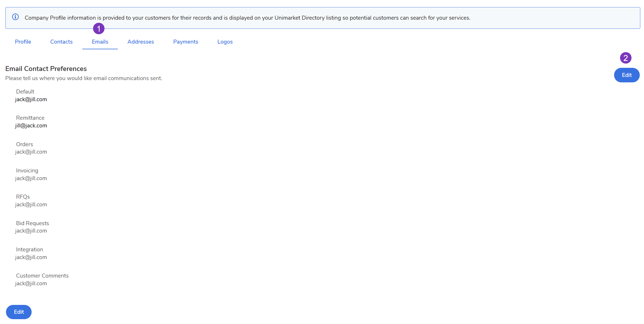The width and height of the screenshot is (644, 324).
Task: Open the Payments tab
Action: click(186, 42)
